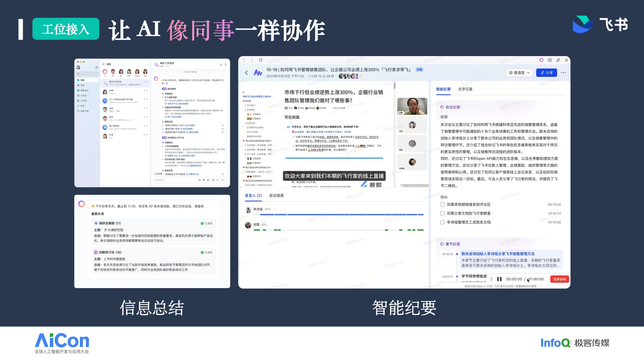Image resolution: width=644 pixels, height=362 pixels.
Task: Click the 消息 list collapse icon
Action: click(x=104, y=64)
